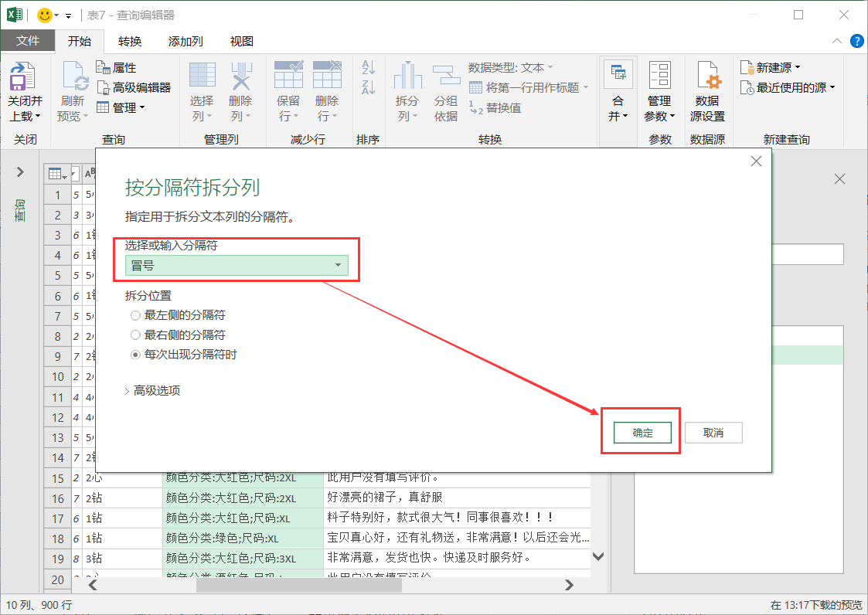Open the 高级编辑器 advanced editor
The width and height of the screenshot is (868, 615).
tap(134, 87)
